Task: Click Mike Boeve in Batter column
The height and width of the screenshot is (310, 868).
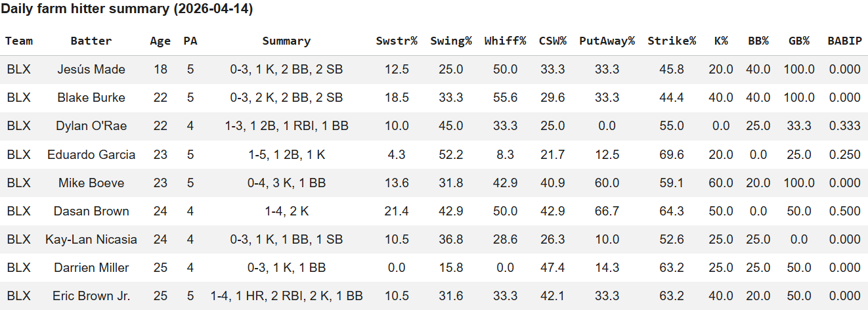Action: coord(91,183)
